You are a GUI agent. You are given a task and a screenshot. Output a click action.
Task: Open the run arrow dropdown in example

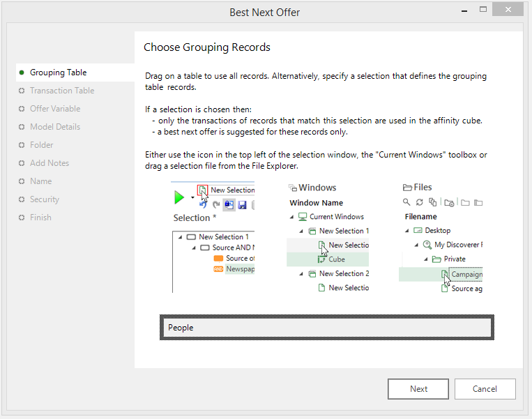point(192,197)
